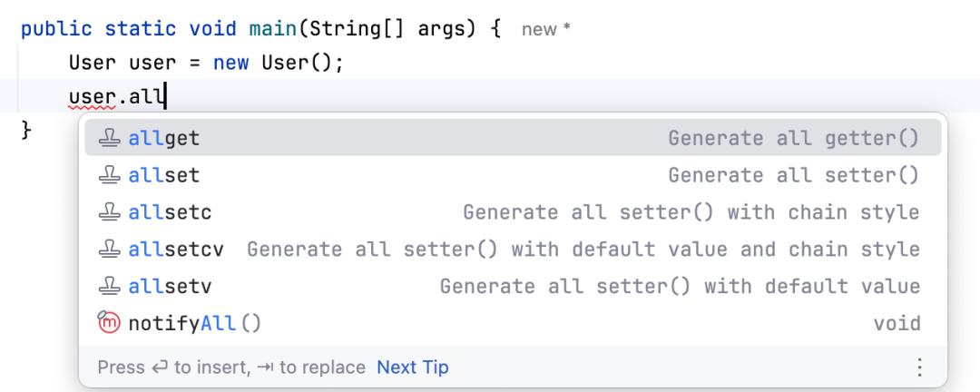
Task: Click the stamp icon beside allget
Action: 109,138
